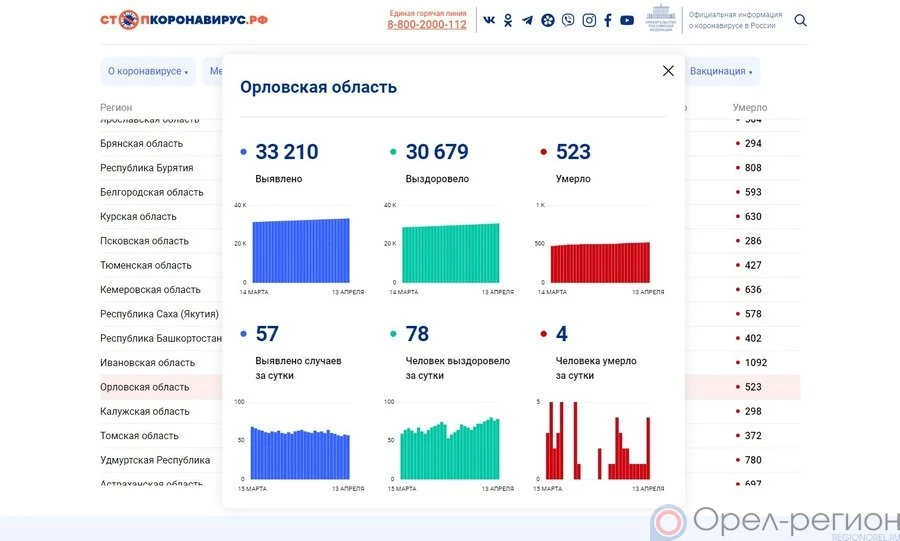Click the Russian government building logo
This screenshot has width=900, height=541.
660,19
